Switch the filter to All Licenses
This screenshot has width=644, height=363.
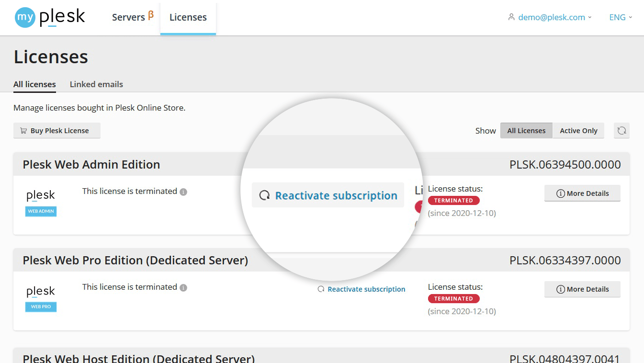(526, 130)
